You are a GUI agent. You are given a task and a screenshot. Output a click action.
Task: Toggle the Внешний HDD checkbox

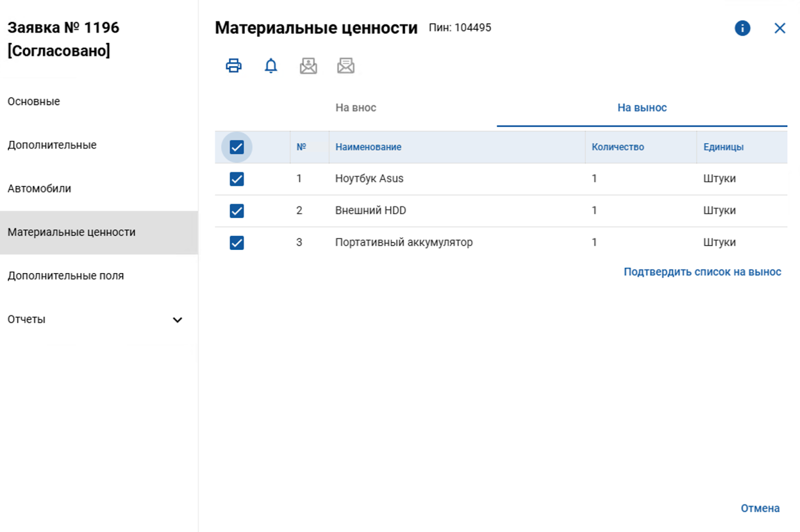[236, 211]
